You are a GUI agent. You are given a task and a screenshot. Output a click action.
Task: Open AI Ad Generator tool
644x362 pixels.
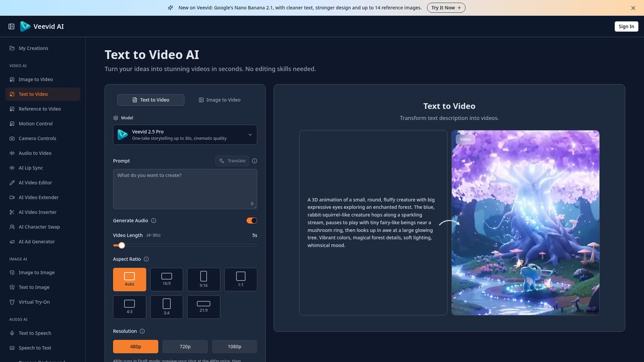(x=43, y=242)
